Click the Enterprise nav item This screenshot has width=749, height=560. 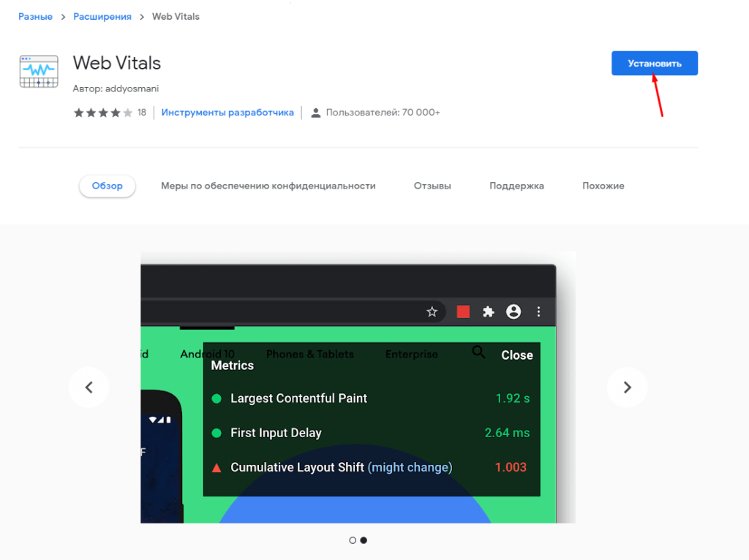tap(411, 355)
